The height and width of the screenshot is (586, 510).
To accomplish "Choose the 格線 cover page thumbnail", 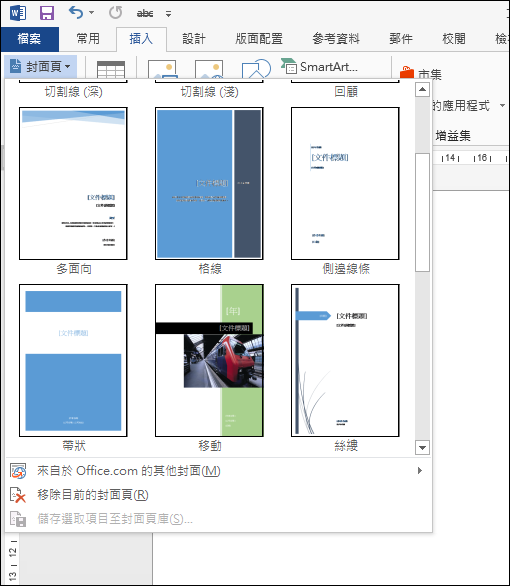I will [x=209, y=183].
